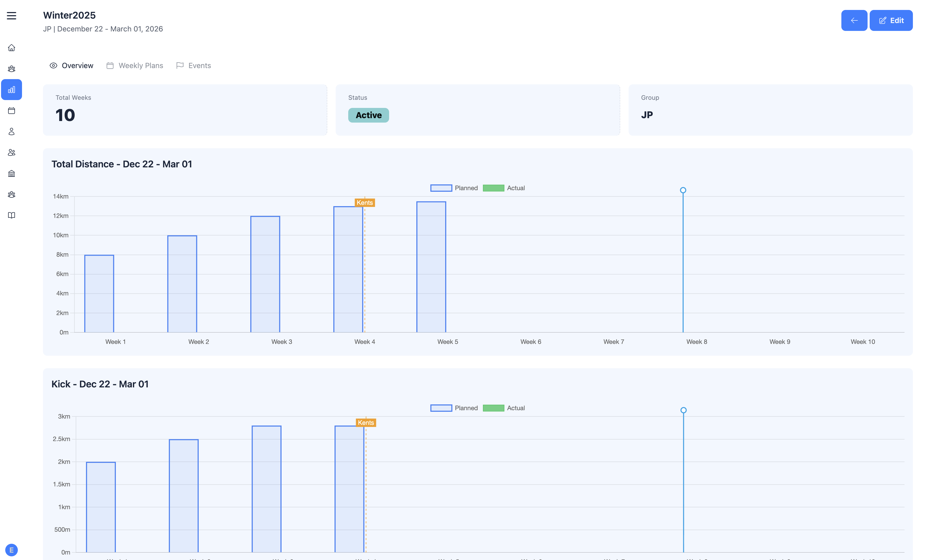Viewport: 926px width, 560px height.
Task: Select the groups icon in the sidebar
Action: pos(11,68)
